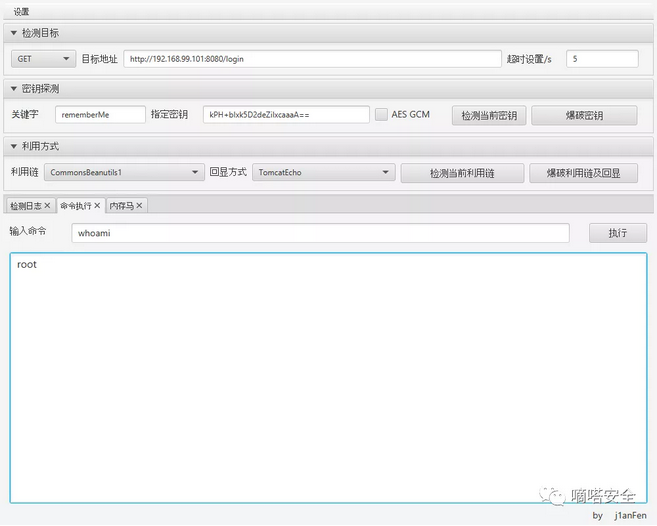The image size is (657, 526).
Task: Open the CommonsBeanutils1 gadget chain dropdown
Action: click(x=124, y=172)
